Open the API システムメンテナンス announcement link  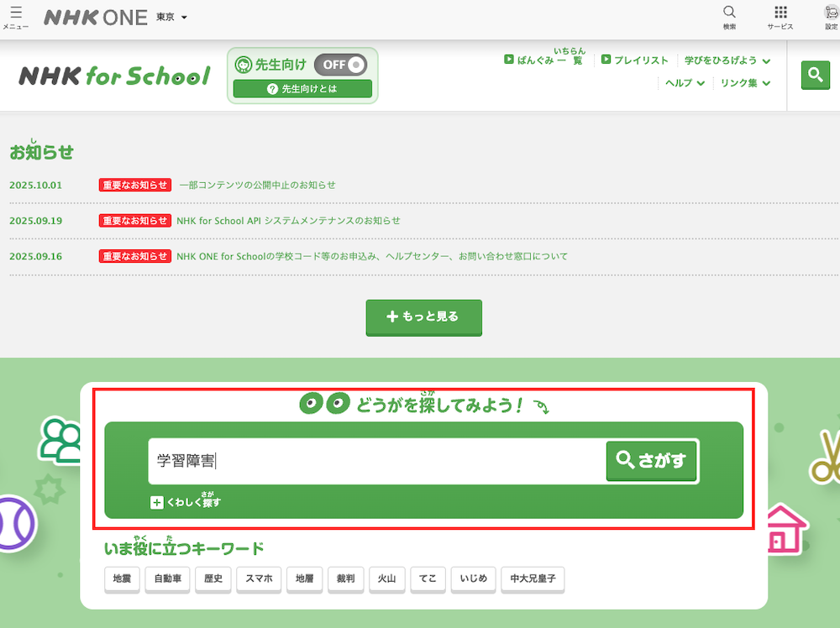point(288,220)
